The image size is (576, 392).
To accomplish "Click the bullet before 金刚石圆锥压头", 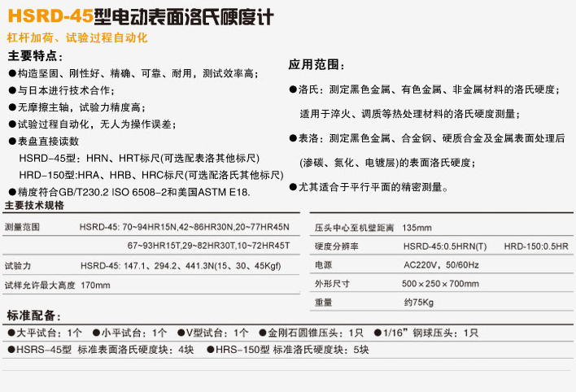I will click(262, 333).
